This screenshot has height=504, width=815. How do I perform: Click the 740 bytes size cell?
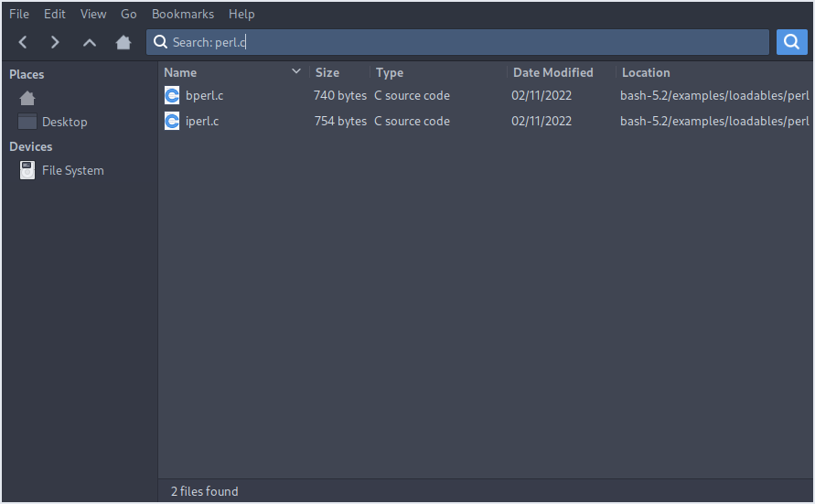click(x=340, y=96)
